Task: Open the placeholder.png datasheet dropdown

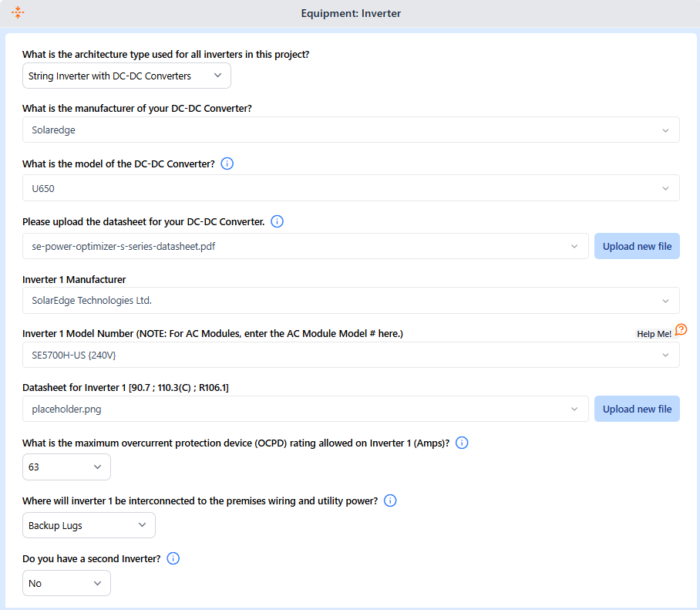Action: tap(305, 409)
